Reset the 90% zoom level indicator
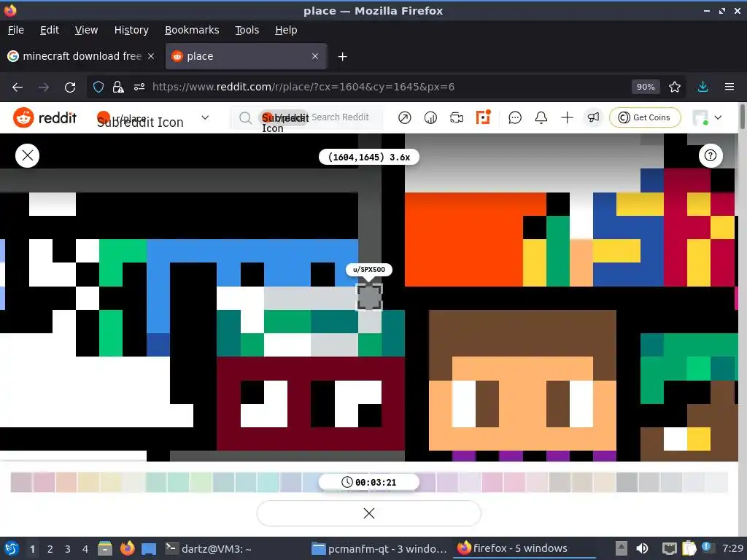Image resolution: width=747 pixels, height=560 pixels. coord(646,87)
